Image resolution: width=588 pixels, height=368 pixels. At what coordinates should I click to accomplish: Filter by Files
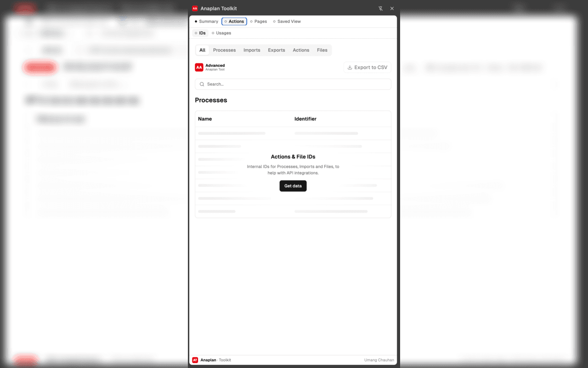click(322, 50)
